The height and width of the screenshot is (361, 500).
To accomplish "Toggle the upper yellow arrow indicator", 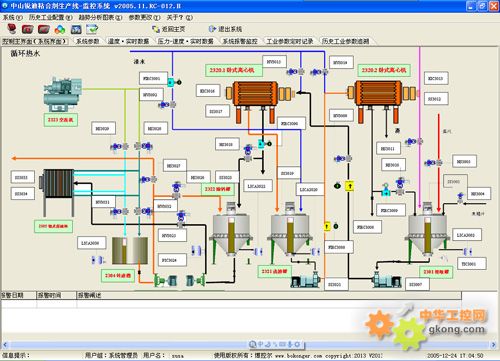I will coord(349,186).
